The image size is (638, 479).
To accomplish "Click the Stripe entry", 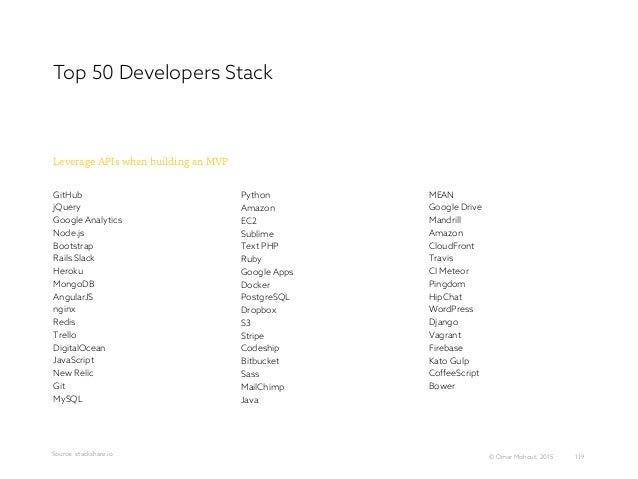I will click(x=252, y=336).
